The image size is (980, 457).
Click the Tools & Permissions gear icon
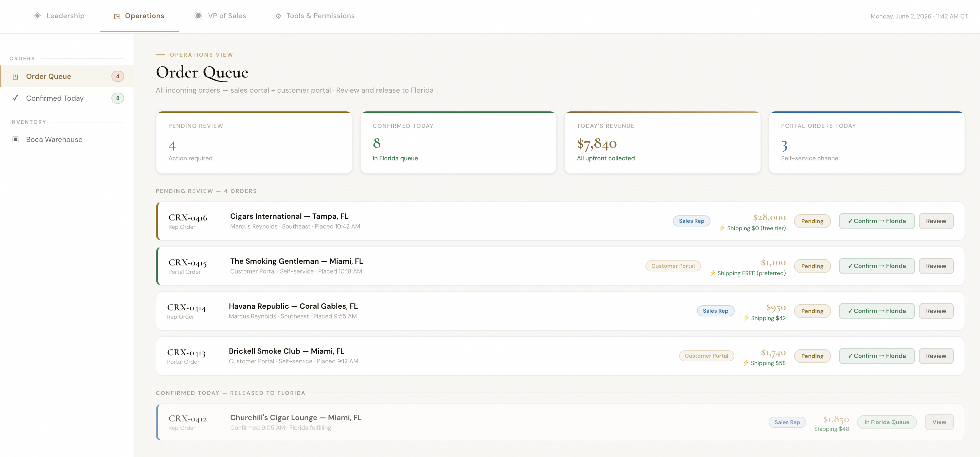point(279,16)
